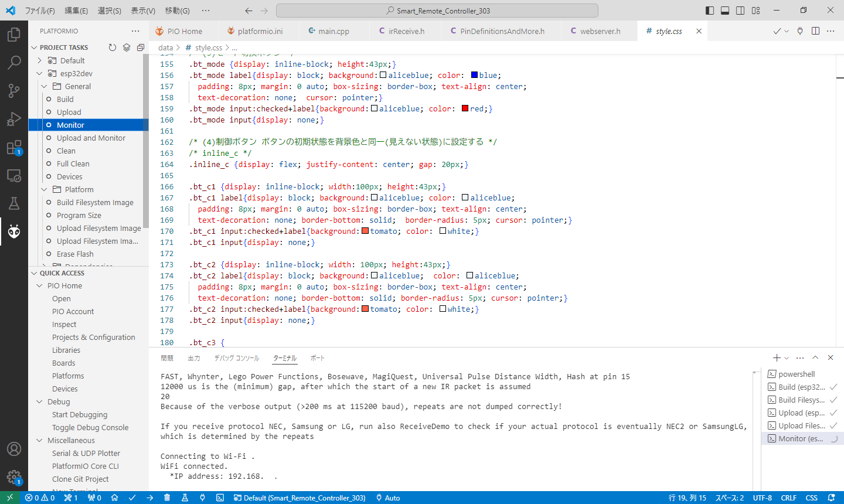The width and height of the screenshot is (844, 504).
Task: Refresh the Project Tasks list
Action: pyautogui.click(x=113, y=47)
